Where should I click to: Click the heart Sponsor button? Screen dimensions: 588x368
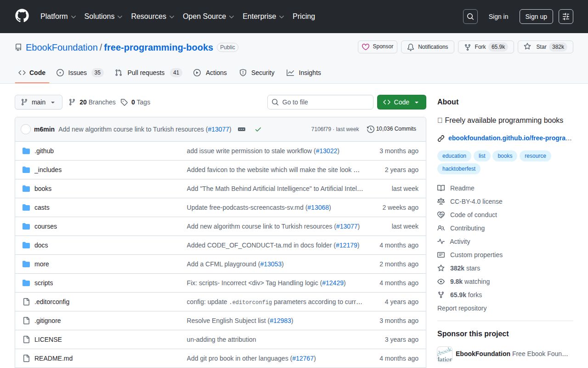(377, 47)
